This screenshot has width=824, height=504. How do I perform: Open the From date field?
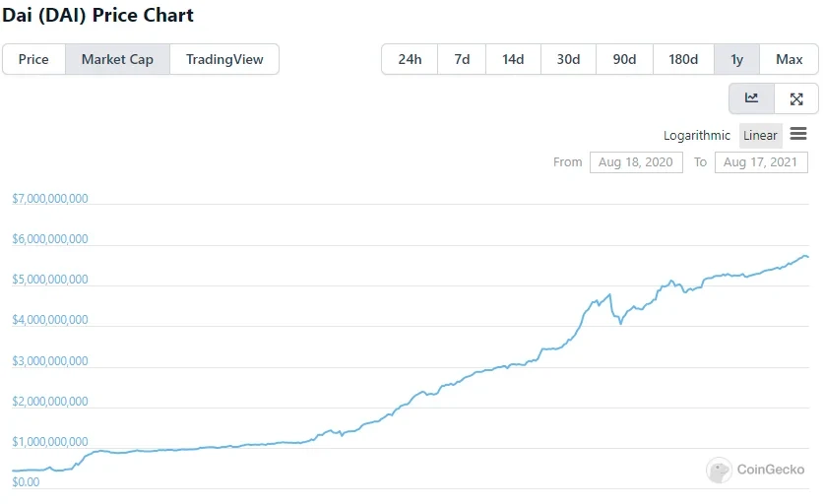[636, 162]
